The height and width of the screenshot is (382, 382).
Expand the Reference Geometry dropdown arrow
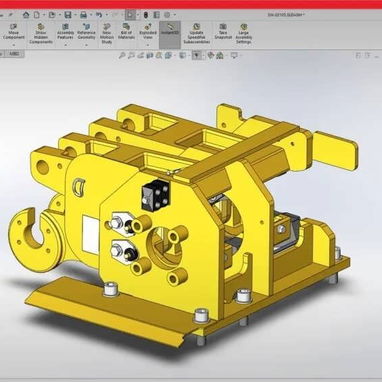coord(86,44)
